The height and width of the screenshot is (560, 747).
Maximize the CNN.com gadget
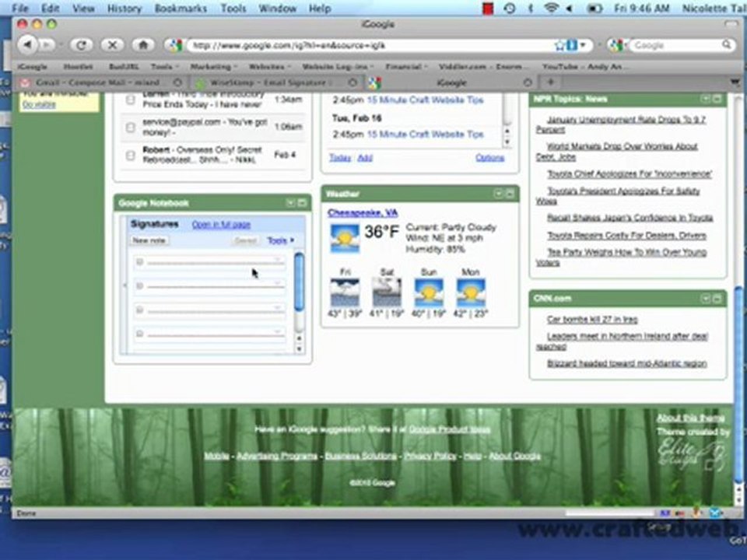pyautogui.click(x=717, y=299)
